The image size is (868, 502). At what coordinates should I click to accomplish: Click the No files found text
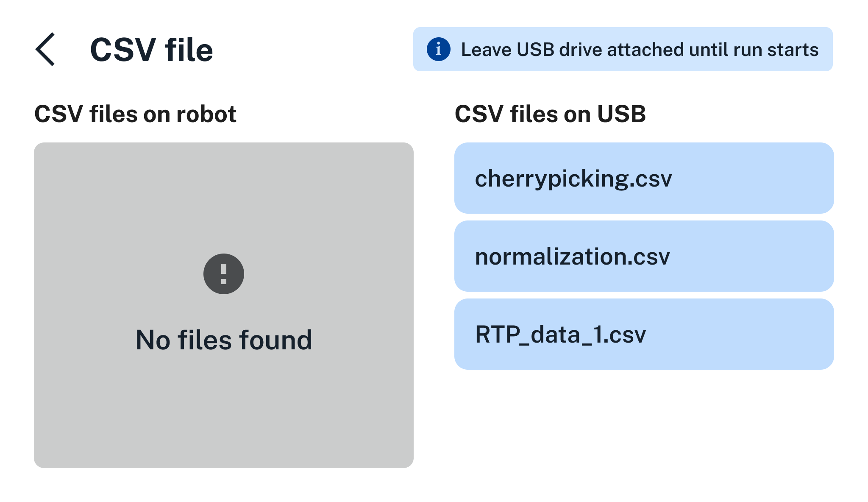pos(223,339)
